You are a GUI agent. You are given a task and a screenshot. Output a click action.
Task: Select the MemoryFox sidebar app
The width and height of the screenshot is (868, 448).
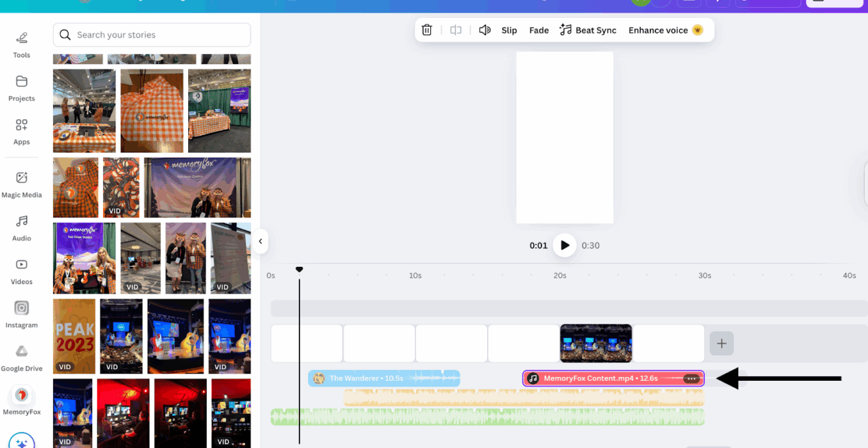pos(22,401)
